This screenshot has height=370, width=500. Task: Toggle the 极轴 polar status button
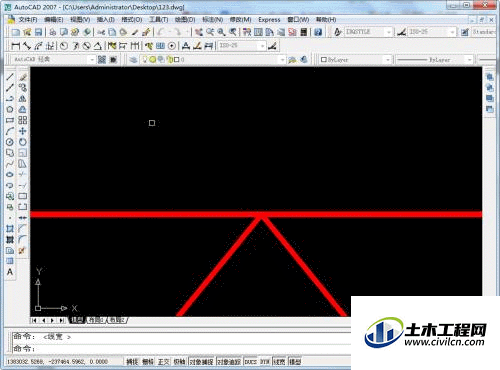(180, 362)
